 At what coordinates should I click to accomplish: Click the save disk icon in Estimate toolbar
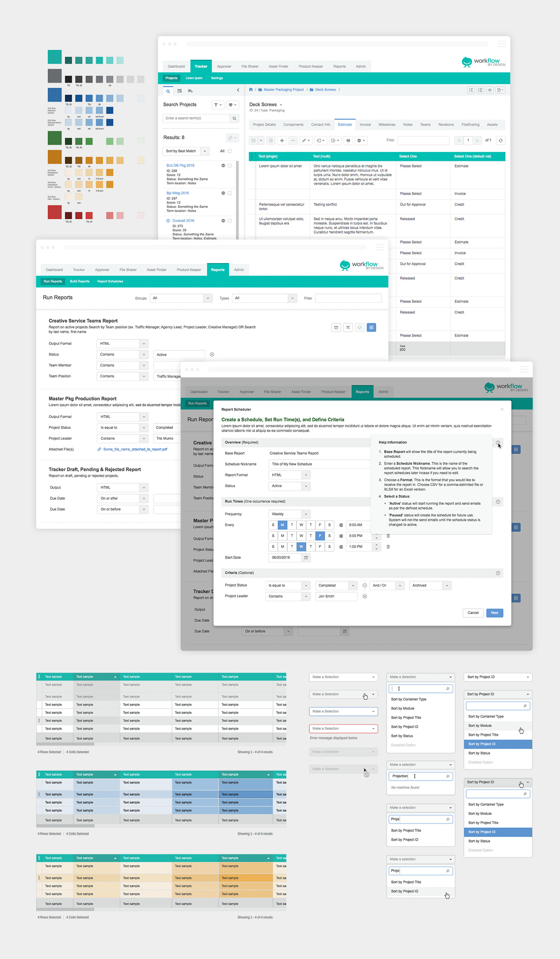(253, 141)
